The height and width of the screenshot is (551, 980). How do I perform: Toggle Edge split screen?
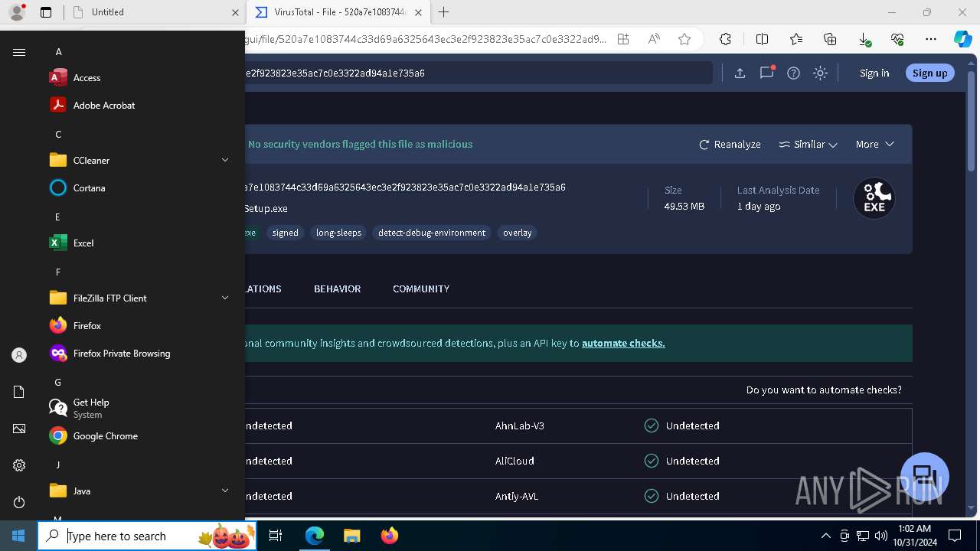tap(762, 39)
